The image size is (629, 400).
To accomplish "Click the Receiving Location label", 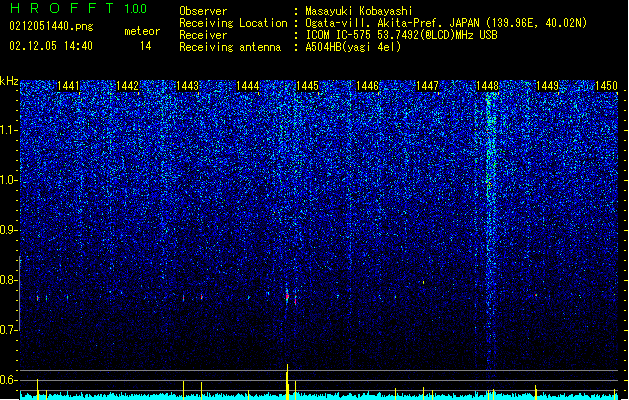I will pos(233,23).
